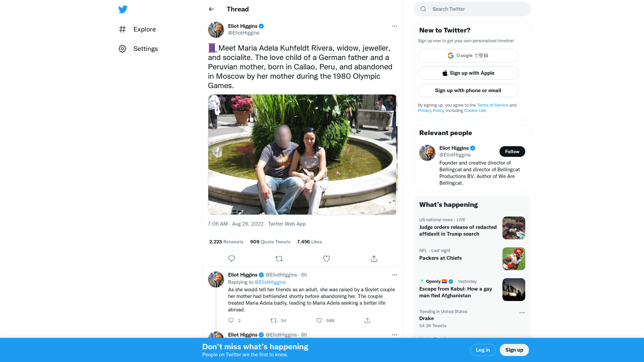Screen dimensions: 644x362
Task: Follow Eliot Higgins
Action: click(512, 152)
